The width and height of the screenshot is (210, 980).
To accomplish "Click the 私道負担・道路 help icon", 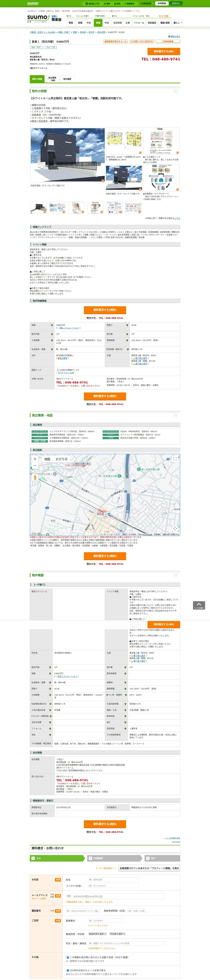I will pos(52,349).
